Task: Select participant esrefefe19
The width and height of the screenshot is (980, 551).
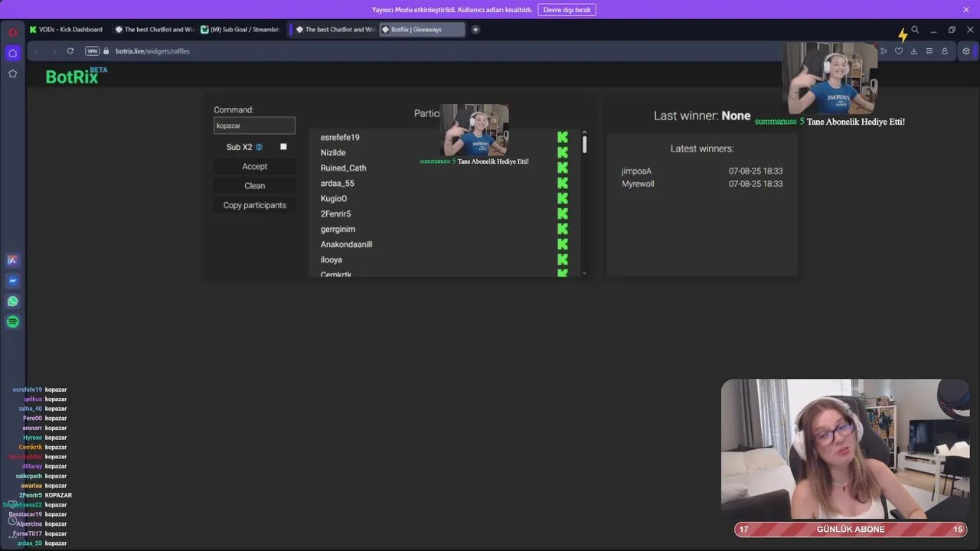Action: [340, 138]
